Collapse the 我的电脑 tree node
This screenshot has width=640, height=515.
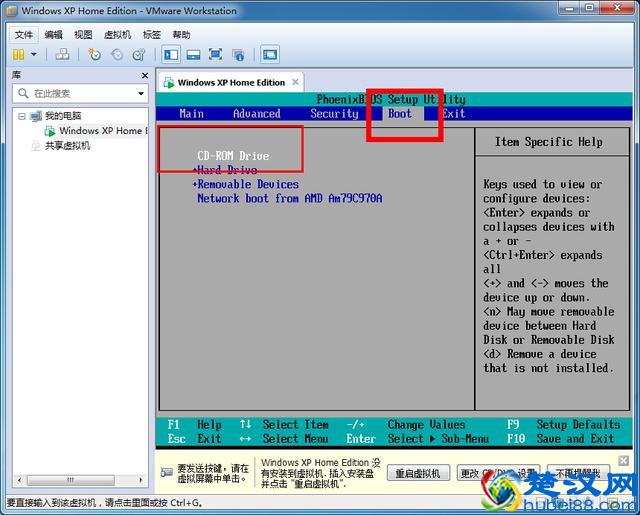22,116
